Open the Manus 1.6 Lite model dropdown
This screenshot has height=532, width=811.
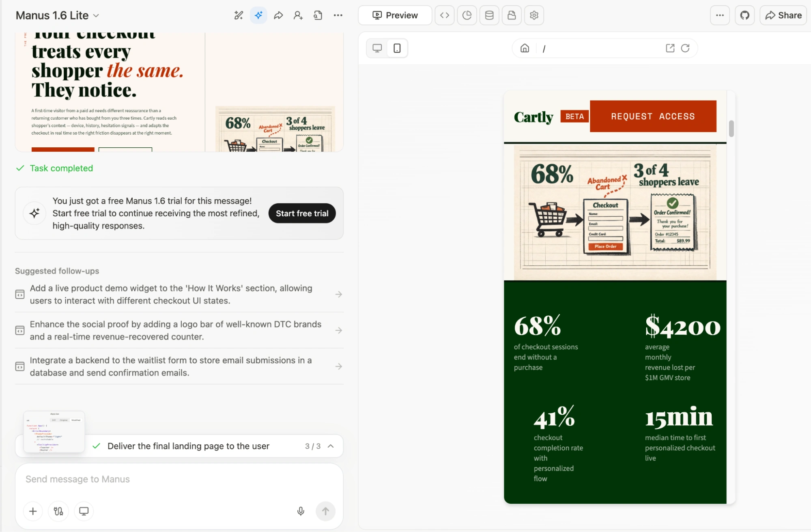[x=57, y=15]
